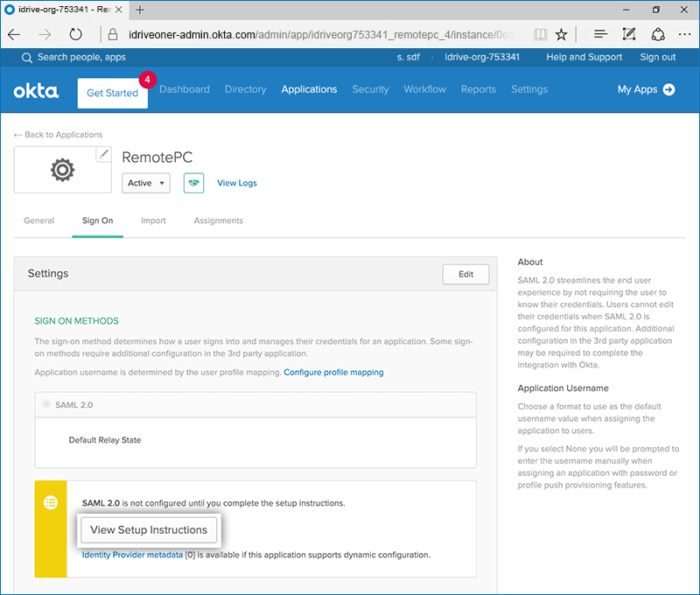Viewport: 700px width, 595px height.
Task: Click the favorites star icon in address bar
Action: (561, 34)
